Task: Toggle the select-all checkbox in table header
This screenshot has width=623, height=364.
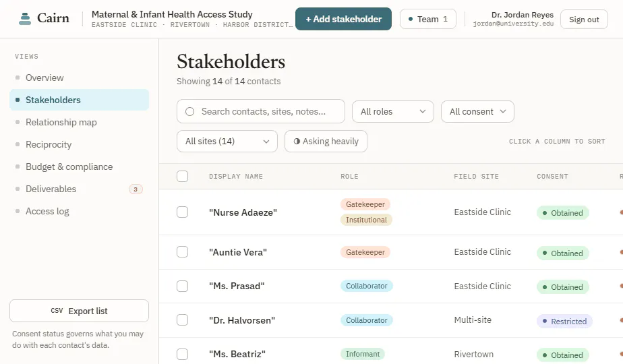Action: [182, 176]
